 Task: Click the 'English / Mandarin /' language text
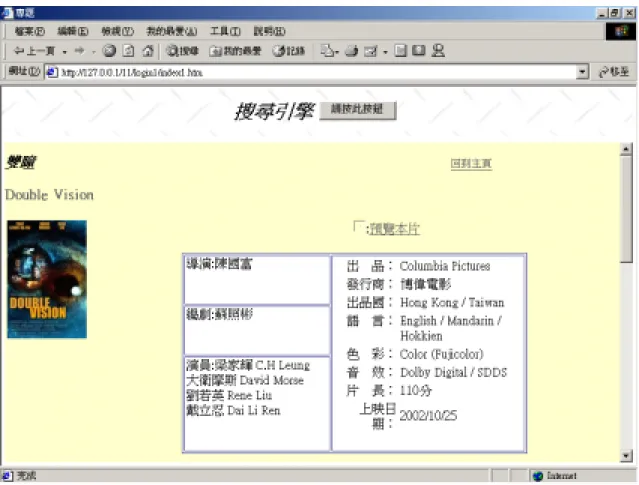tap(451, 321)
